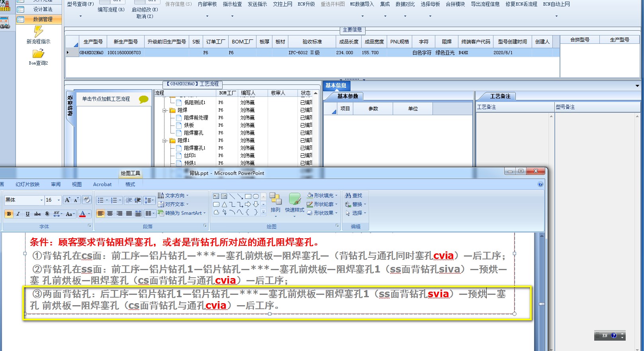Collapse the 阻焊1 tree folder
The height and width of the screenshot is (351, 644).
click(x=165, y=141)
